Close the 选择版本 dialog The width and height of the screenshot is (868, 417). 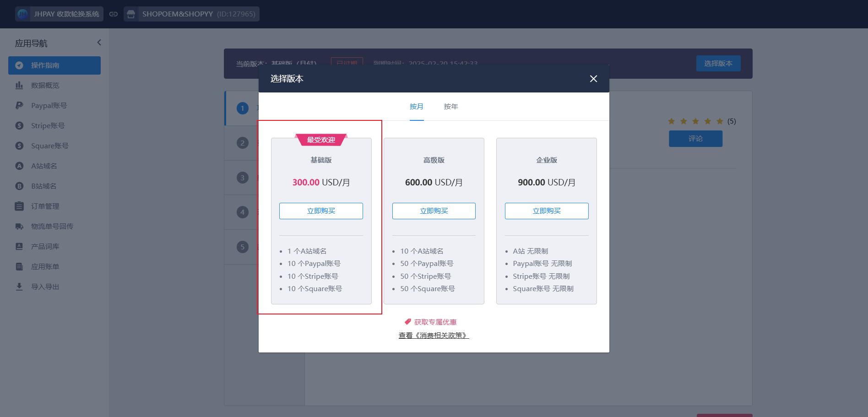click(593, 79)
